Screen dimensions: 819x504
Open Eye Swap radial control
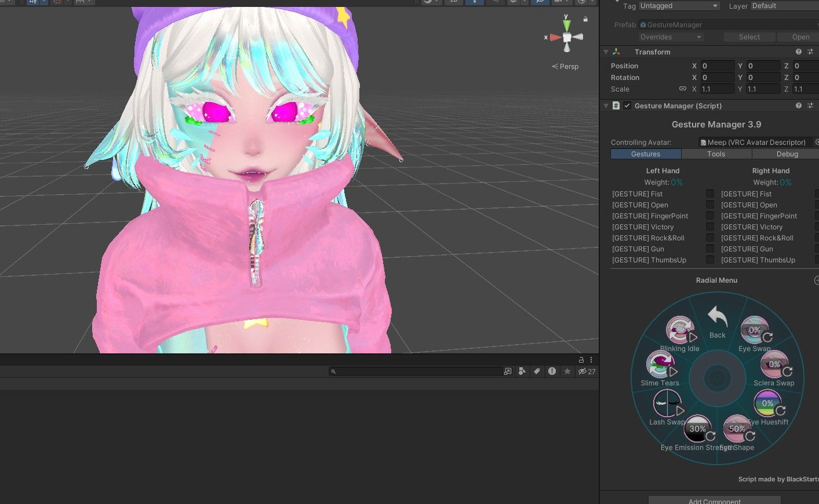click(x=755, y=330)
